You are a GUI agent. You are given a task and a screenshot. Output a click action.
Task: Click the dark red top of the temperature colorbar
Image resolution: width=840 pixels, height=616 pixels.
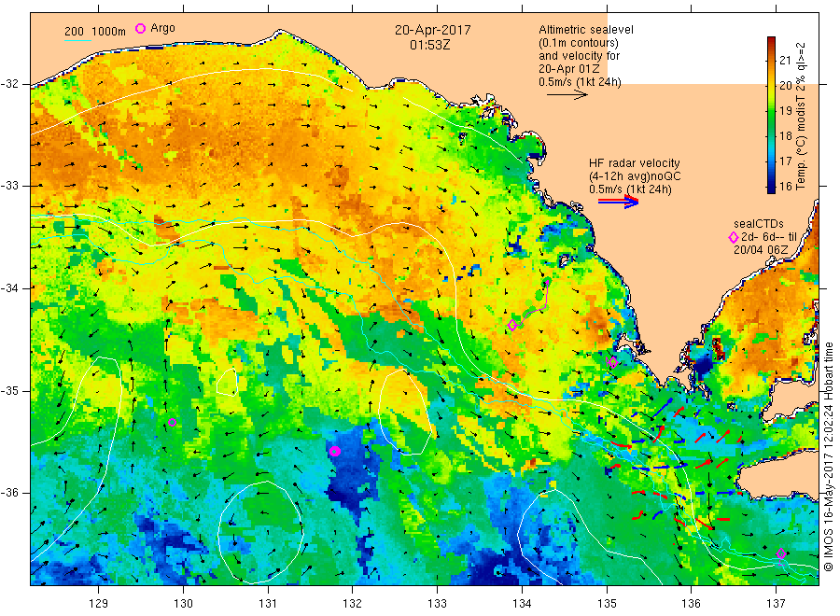(772, 41)
